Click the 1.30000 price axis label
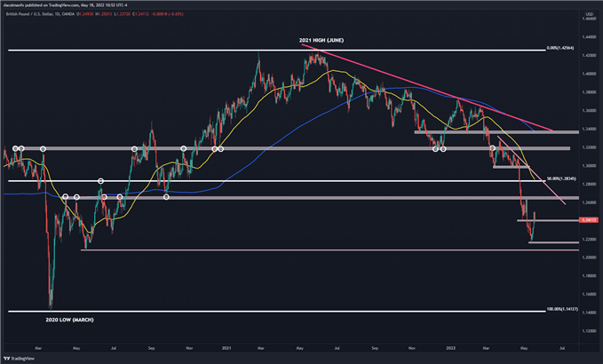Viewport: 603px width, 364px height. [589, 166]
